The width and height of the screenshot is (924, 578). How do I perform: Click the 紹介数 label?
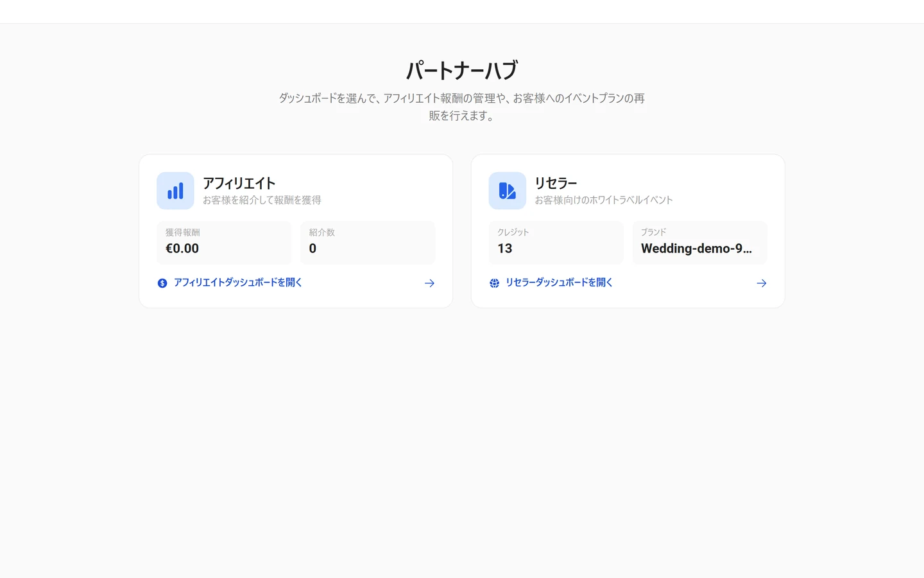[x=322, y=232]
